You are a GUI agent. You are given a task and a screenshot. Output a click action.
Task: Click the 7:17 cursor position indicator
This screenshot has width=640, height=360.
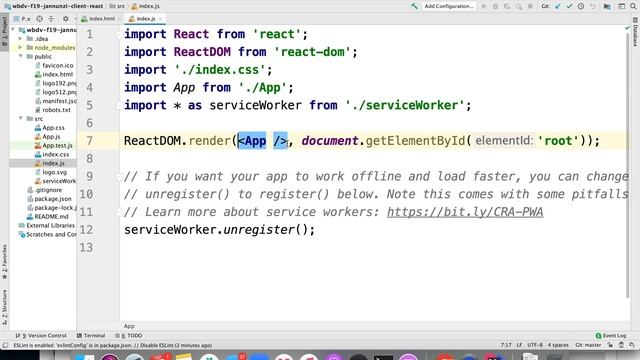pos(506,345)
